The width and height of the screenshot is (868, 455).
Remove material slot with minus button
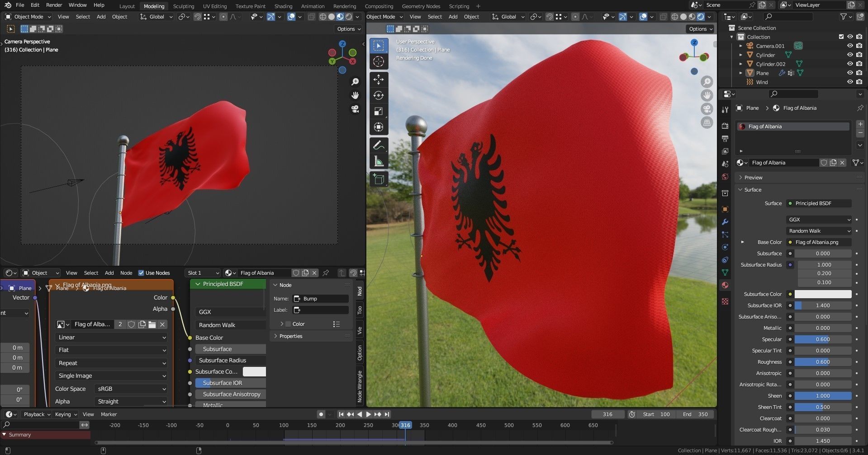point(860,133)
